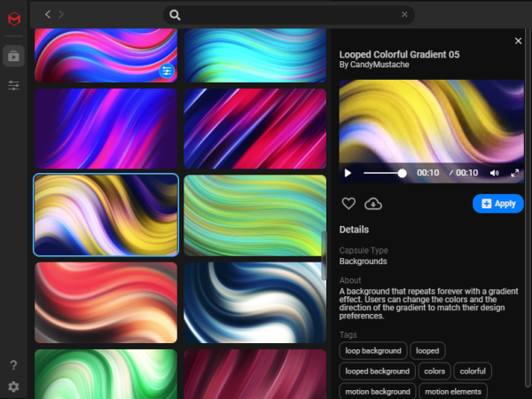Open the adjustments sliders icon in sidebar

tap(13, 85)
